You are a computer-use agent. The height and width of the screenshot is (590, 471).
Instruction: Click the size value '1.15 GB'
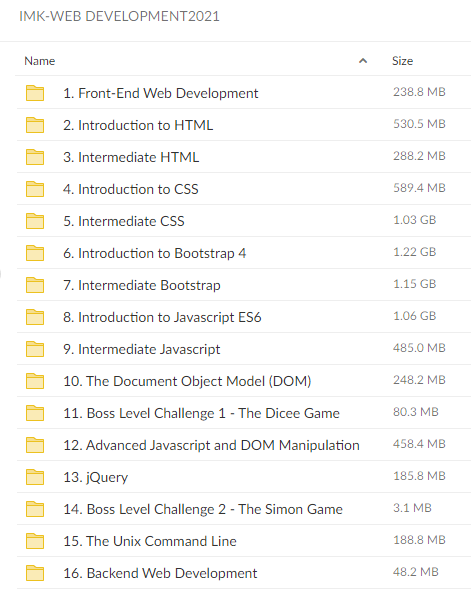pyautogui.click(x=415, y=284)
